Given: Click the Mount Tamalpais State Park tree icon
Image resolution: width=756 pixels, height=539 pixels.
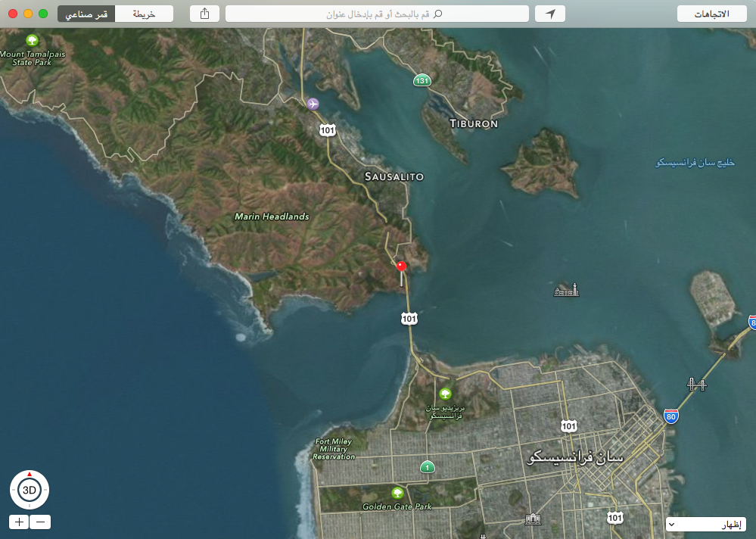Looking at the screenshot, I should tap(33, 39).
